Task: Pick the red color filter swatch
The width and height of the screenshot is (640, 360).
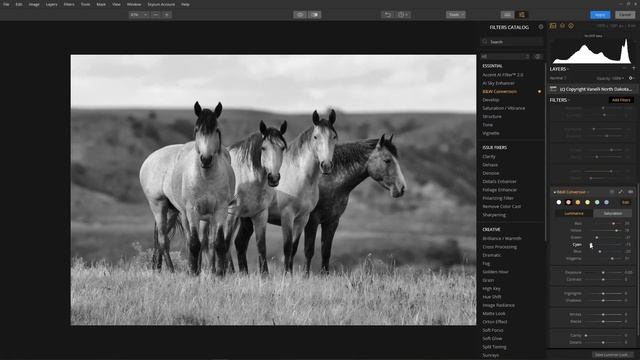Action: tap(568, 202)
